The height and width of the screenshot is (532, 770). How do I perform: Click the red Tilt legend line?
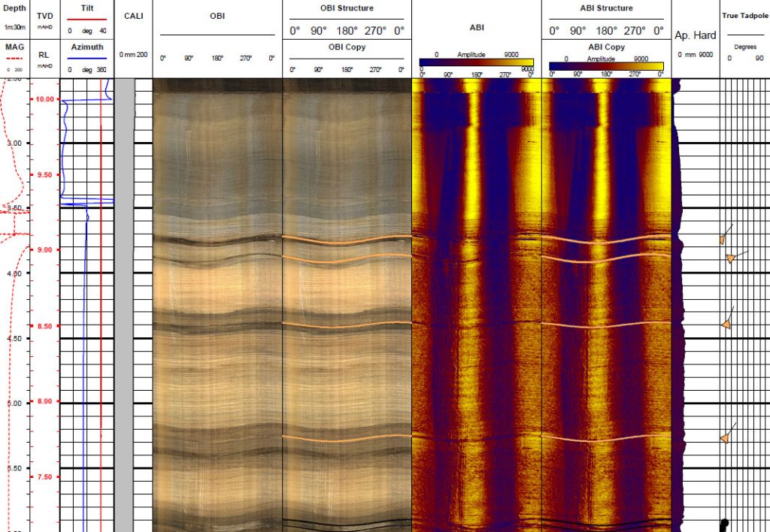coord(87,19)
